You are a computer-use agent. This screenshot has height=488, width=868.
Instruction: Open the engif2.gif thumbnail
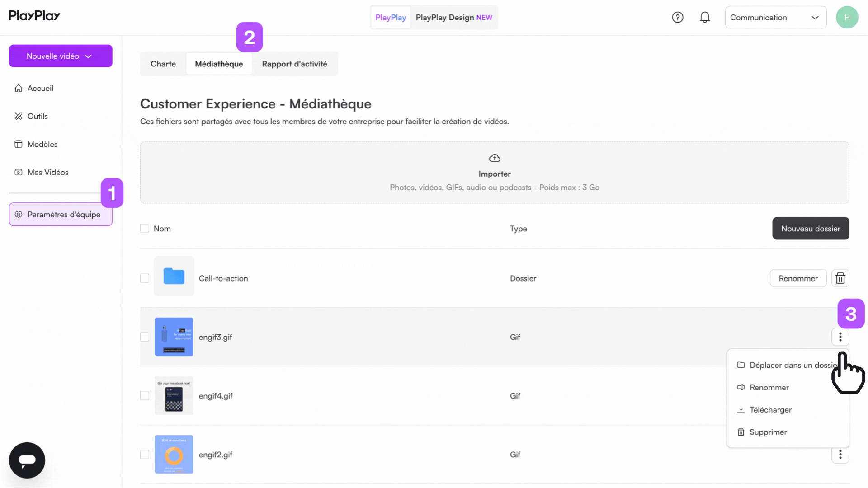click(x=174, y=455)
